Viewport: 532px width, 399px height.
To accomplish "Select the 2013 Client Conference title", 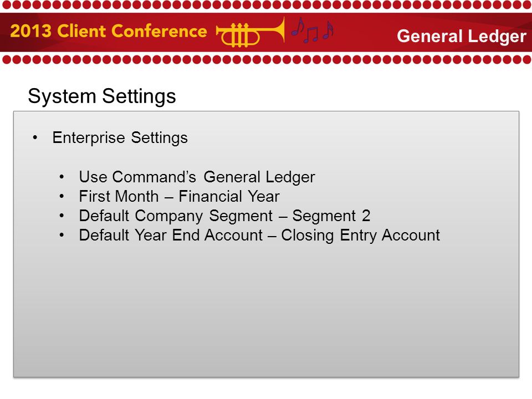I will [109, 31].
